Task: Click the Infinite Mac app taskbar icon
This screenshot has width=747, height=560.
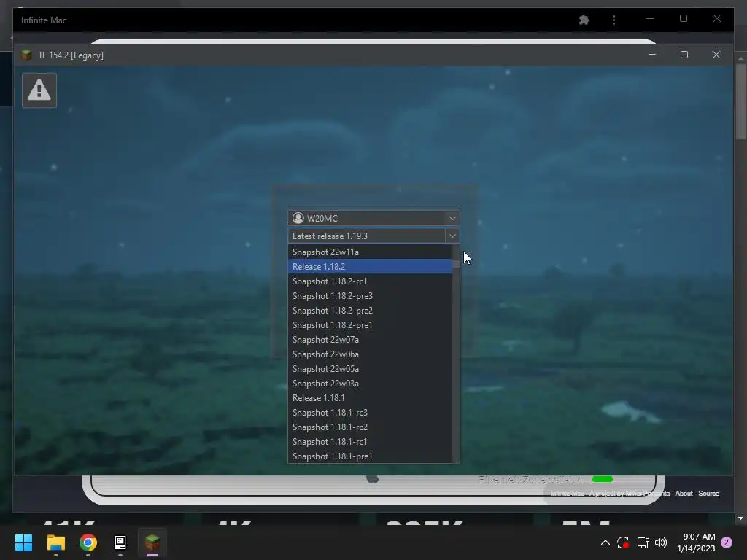Action: [120, 542]
